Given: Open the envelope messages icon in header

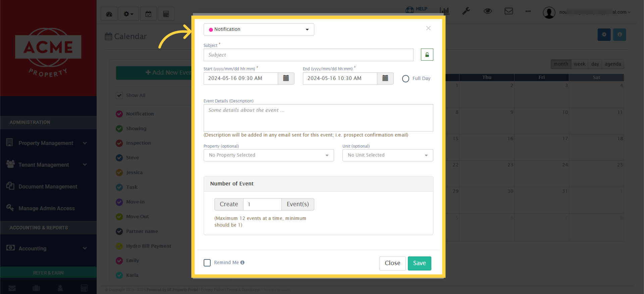Looking at the screenshot, I should [x=509, y=11].
